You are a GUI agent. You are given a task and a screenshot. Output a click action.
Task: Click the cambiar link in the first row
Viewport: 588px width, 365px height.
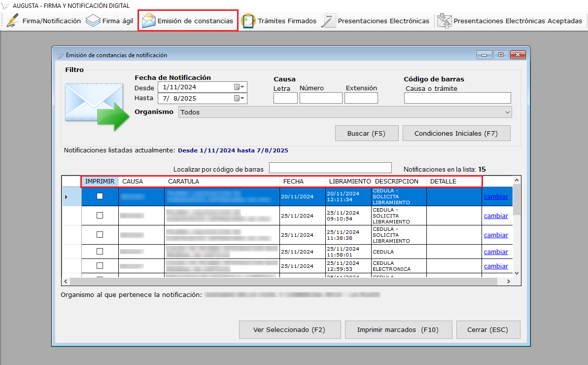tap(496, 196)
